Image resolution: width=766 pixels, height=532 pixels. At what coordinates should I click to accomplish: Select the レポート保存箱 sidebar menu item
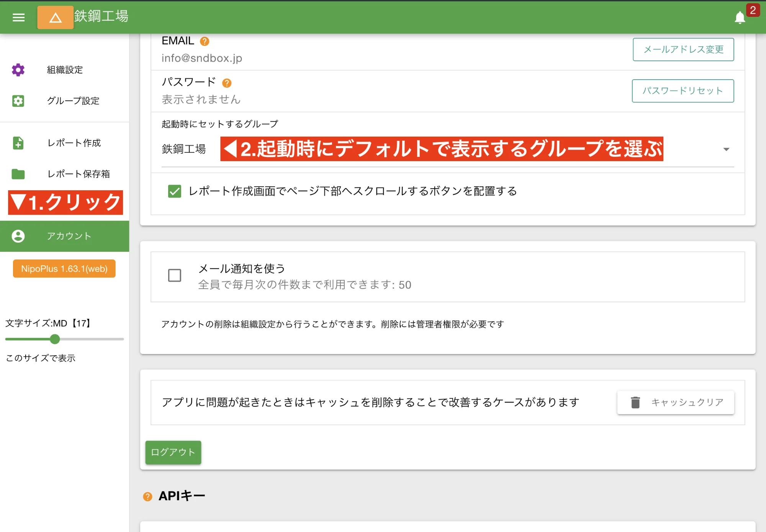pyautogui.click(x=79, y=174)
